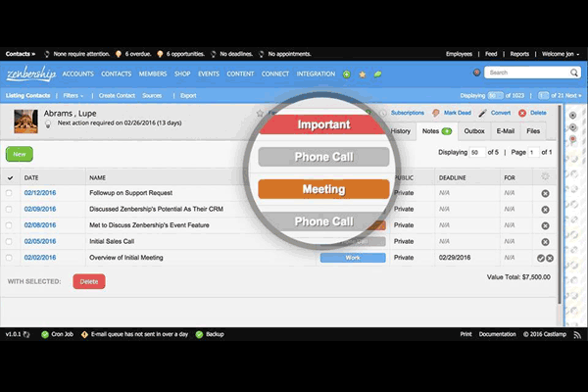
Task: Select the checkbox for Initial Sales Call row
Action: pyautogui.click(x=10, y=241)
